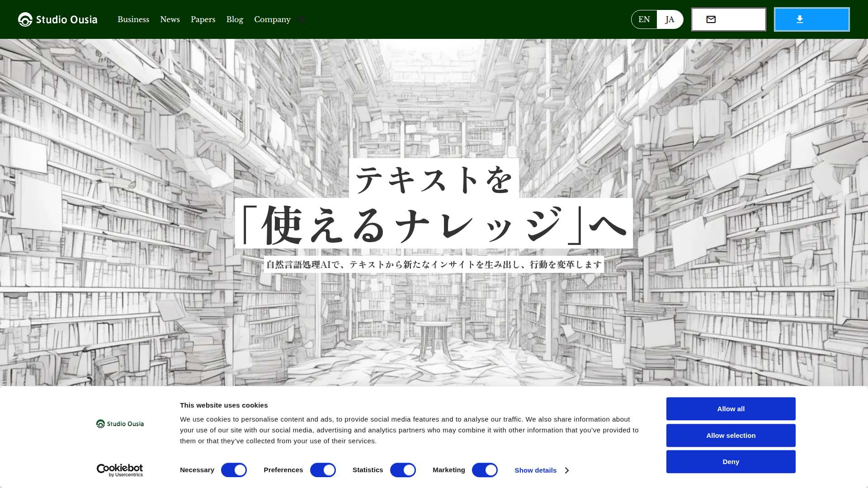Select JA language option

pos(670,19)
